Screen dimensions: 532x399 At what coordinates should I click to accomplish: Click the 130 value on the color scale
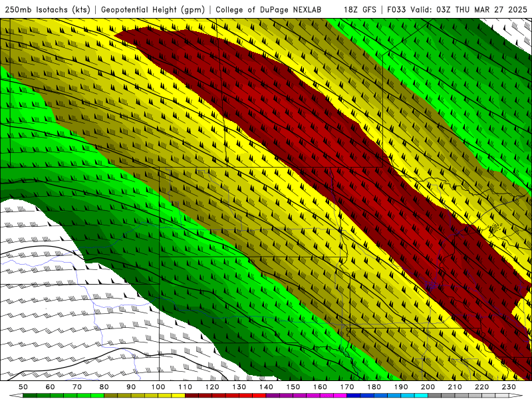click(239, 387)
